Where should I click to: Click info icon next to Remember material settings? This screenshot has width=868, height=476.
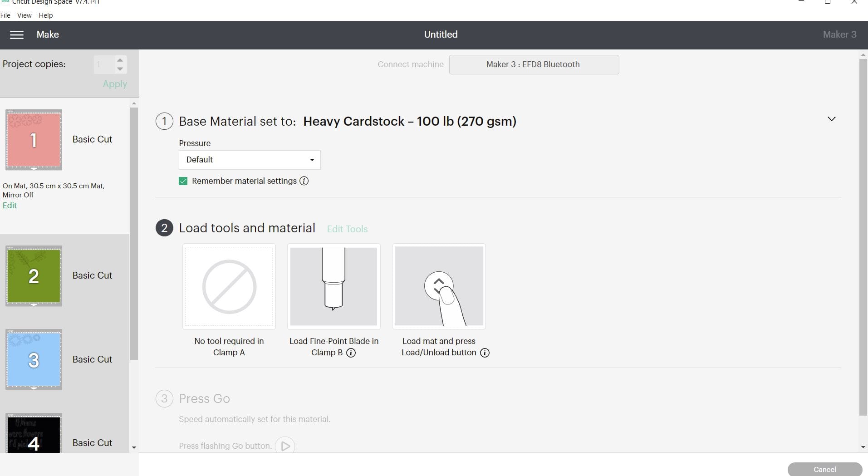point(304,181)
